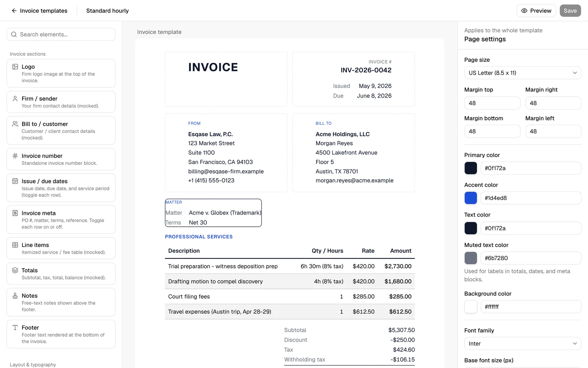Click the Qty / Hours column header
This screenshot has width=588, height=368.
[327, 251]
